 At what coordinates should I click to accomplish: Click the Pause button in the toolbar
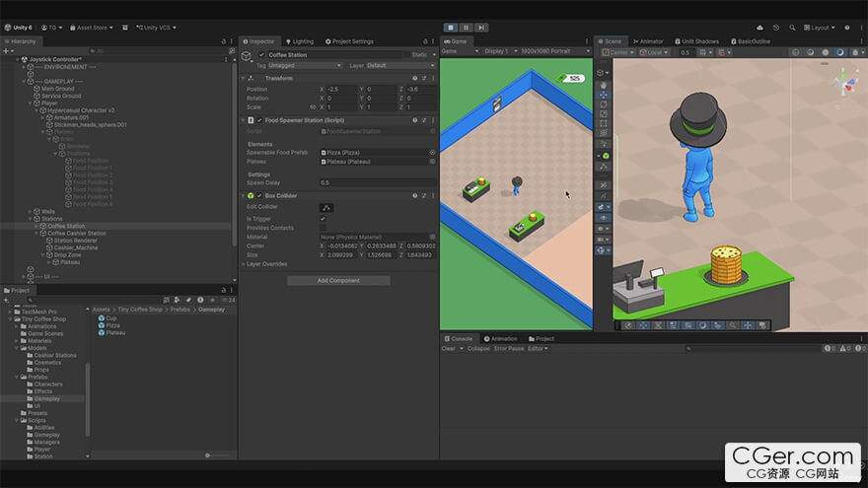(466, 28)
